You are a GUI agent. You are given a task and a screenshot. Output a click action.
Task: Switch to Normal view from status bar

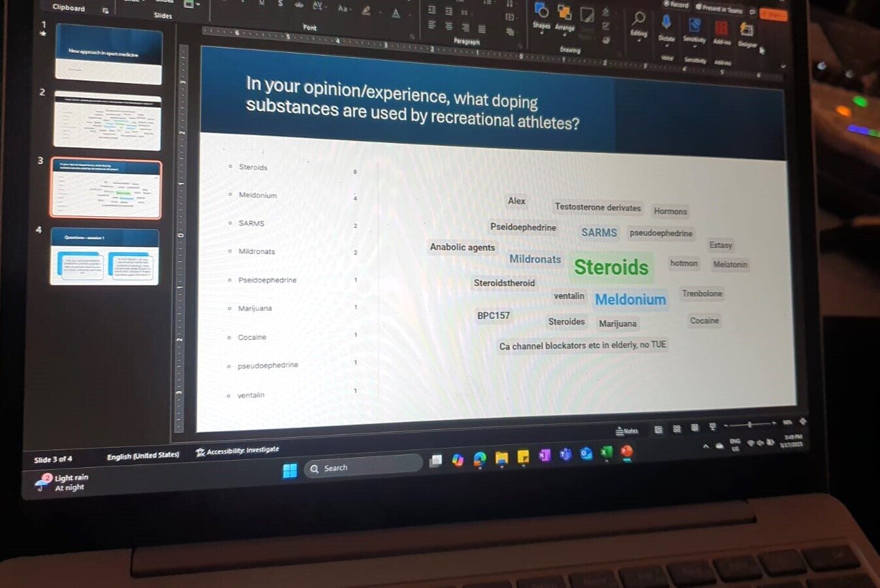pyautogui.click(x=658, y=429)
